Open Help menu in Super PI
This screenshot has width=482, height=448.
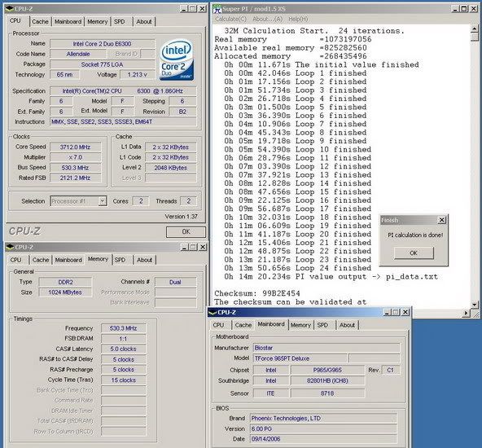(x=298, y=19)
